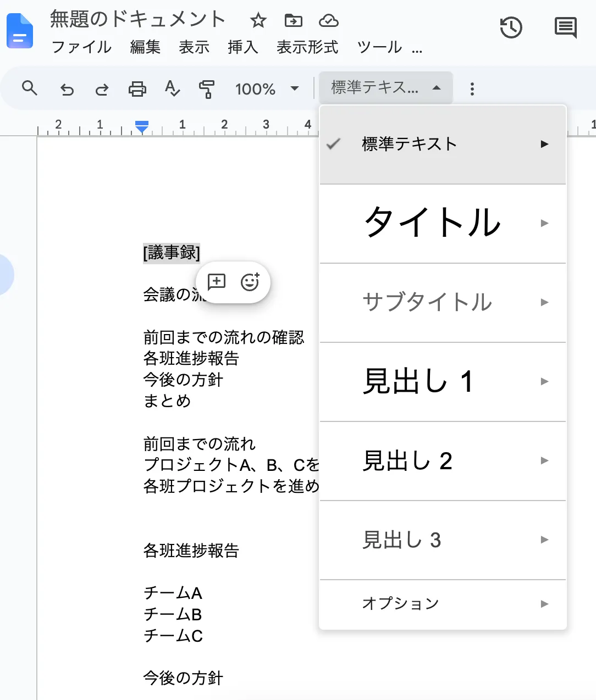Open the comments panel icon
This screenshot has width=596, height=700.
click(565, 27)
